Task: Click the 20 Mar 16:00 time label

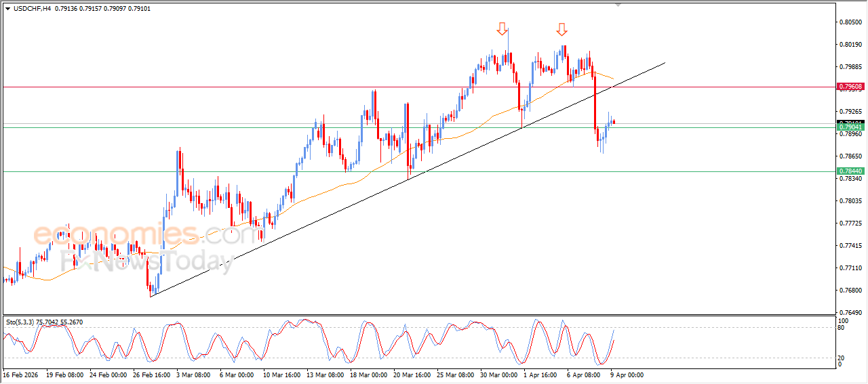Action: [412, 375]
